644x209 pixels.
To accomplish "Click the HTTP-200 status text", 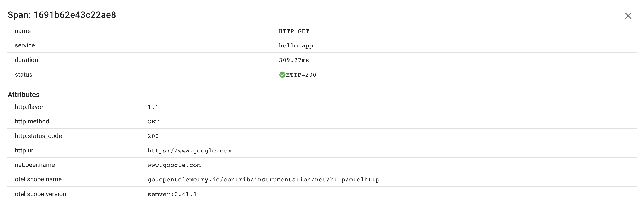I will click(301, 75).
